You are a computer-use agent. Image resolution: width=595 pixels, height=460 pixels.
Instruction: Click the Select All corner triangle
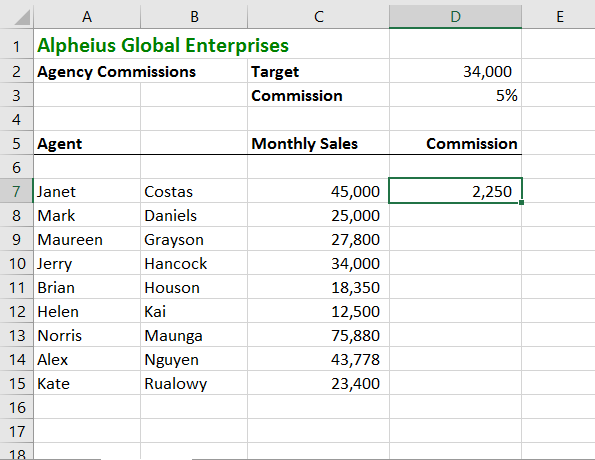pos(22,17)
